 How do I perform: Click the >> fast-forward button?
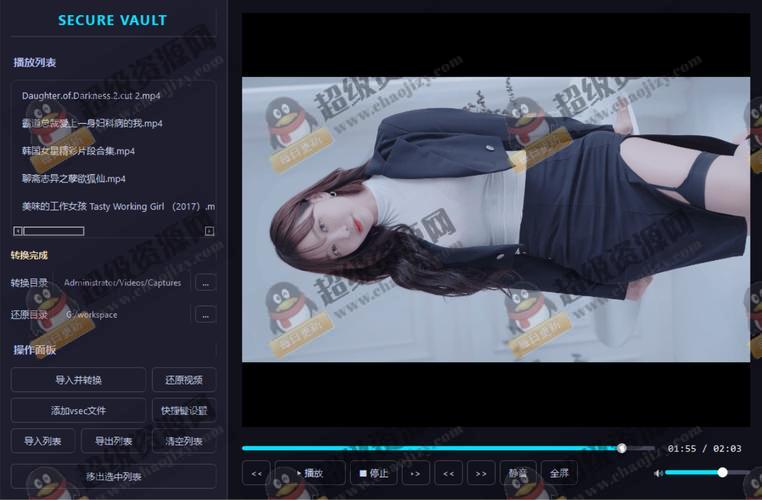(x=481, y=473)
